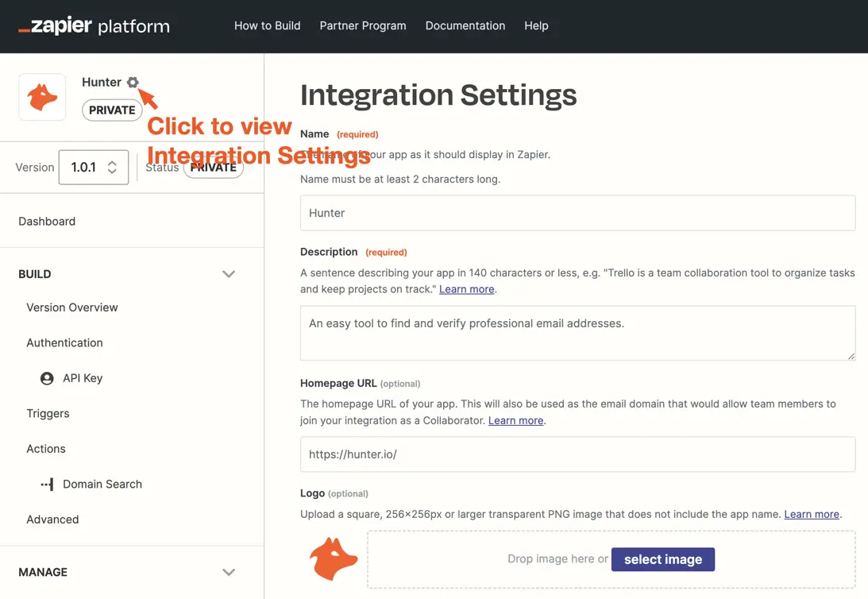868x599 pixels.
Task: Go to Dashboard in sidebar
Action: tap(47, 222)
